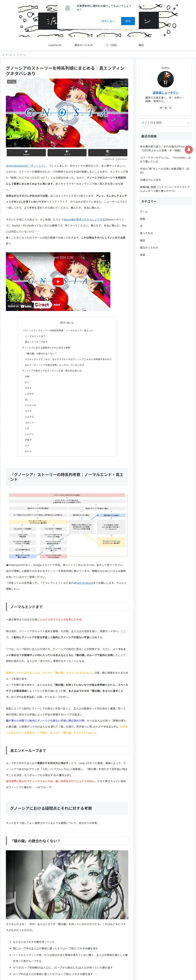Open author's RSS feed icon
The height and width of the screenshot is (980, 196).
coord(170,108)
